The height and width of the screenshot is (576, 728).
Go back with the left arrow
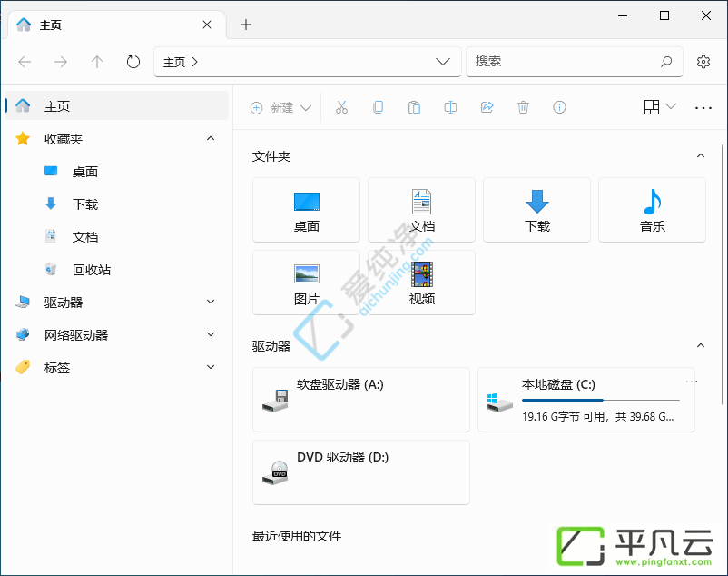point(25,61)
